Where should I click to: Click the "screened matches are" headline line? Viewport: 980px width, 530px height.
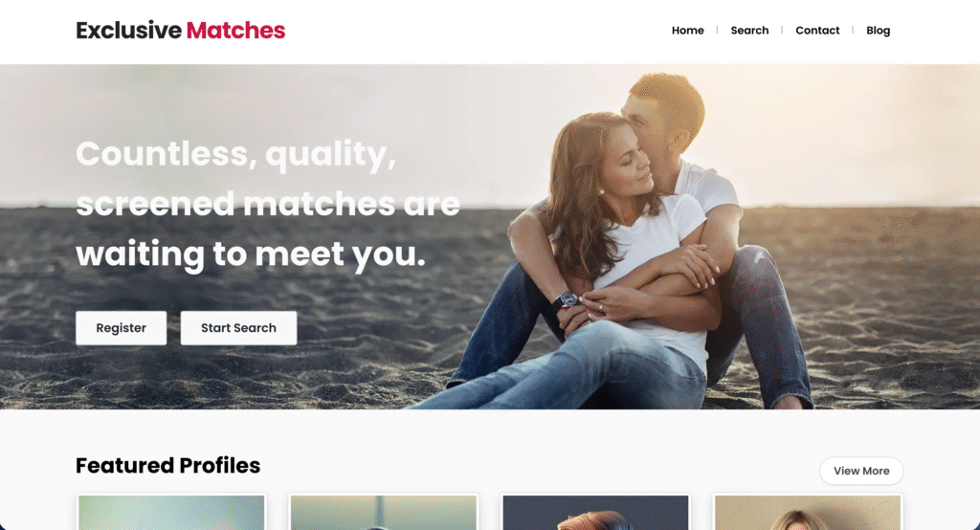pyautogui.click(x=268, y=204)
